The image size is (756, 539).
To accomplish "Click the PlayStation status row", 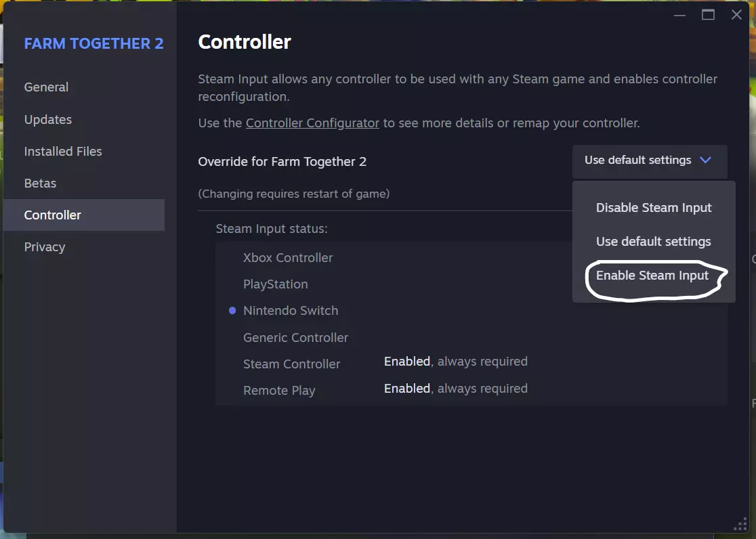I will 276,284.
